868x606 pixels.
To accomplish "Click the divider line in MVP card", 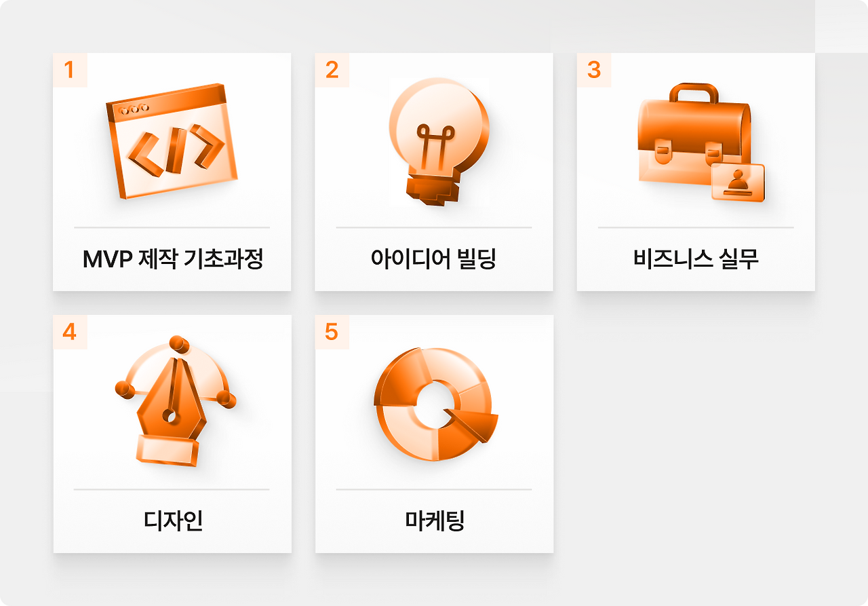I will click(172, 227).
